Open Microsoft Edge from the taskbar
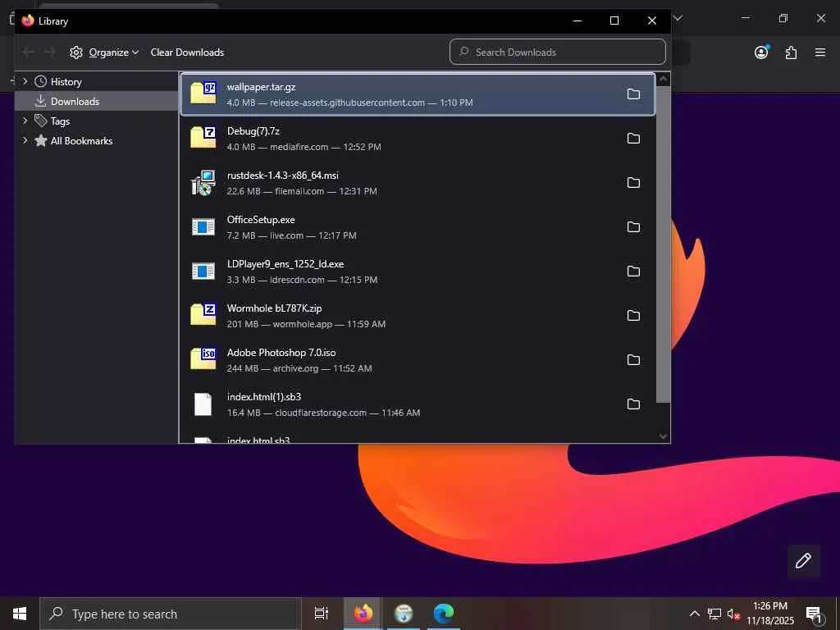 (443, 614)
